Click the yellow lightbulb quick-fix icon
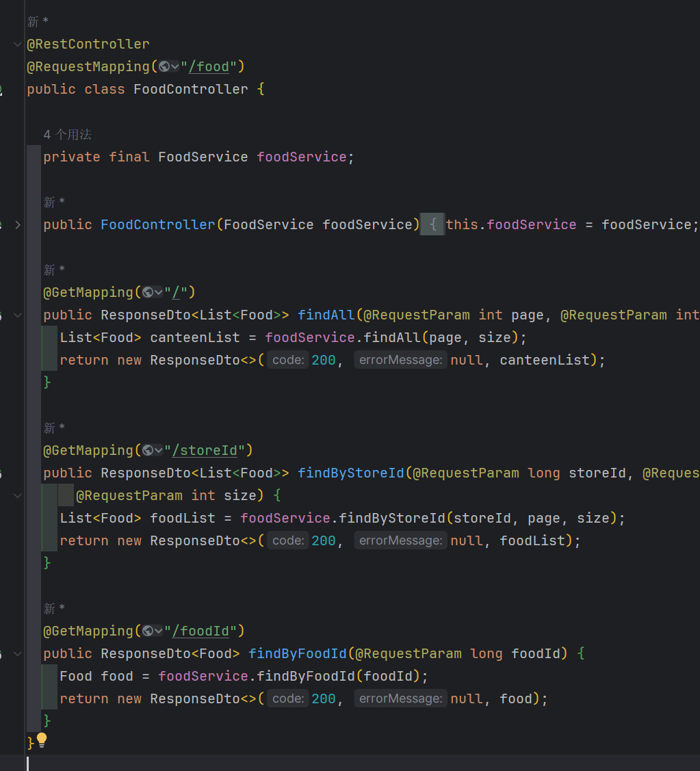The width and height of the screenshot is (700, 771). point(42,740)
